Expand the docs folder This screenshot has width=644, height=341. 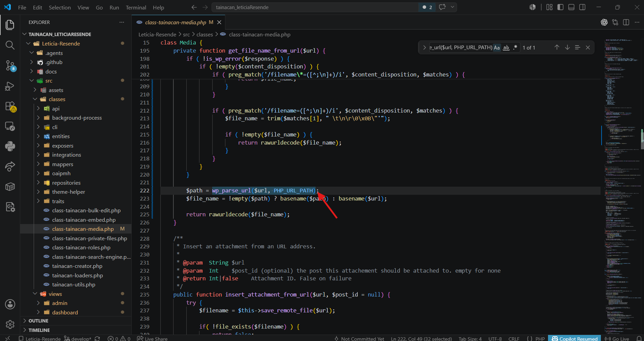pos(32,71)
